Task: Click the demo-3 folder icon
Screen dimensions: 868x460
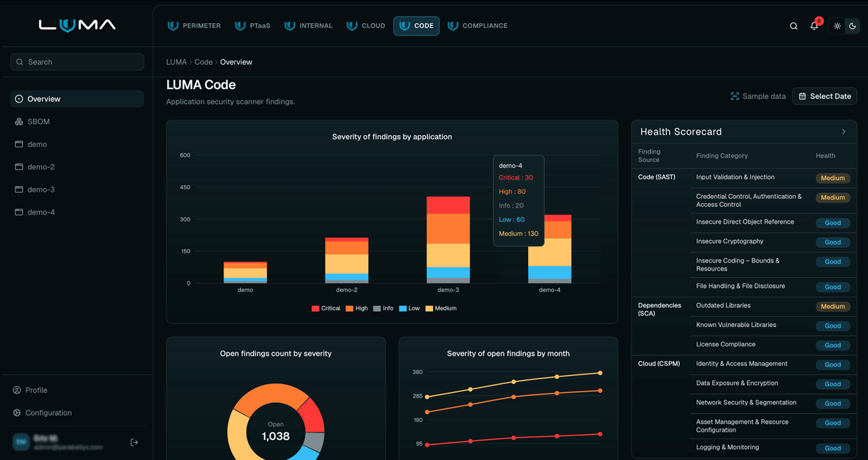Action: point(19,189)
